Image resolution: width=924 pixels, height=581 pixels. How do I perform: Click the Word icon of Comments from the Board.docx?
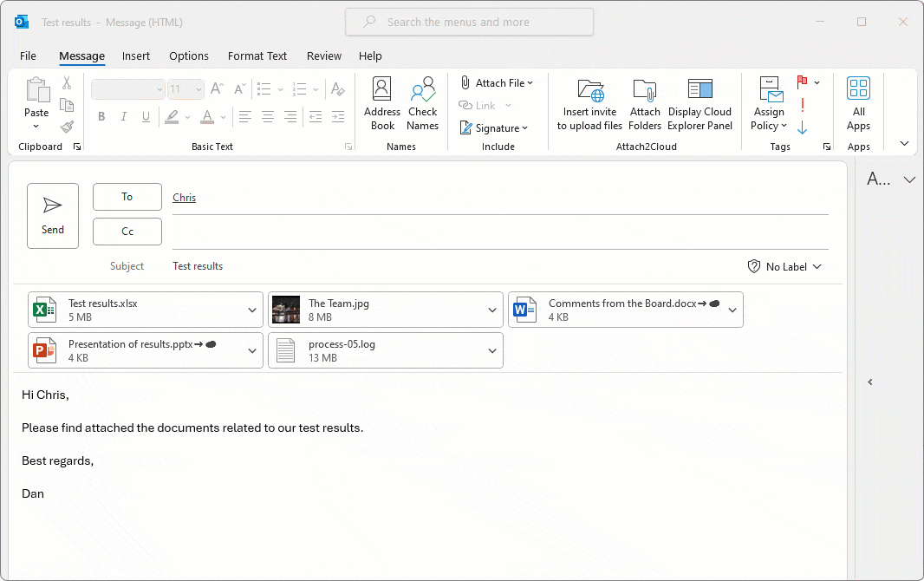[524, 310]
